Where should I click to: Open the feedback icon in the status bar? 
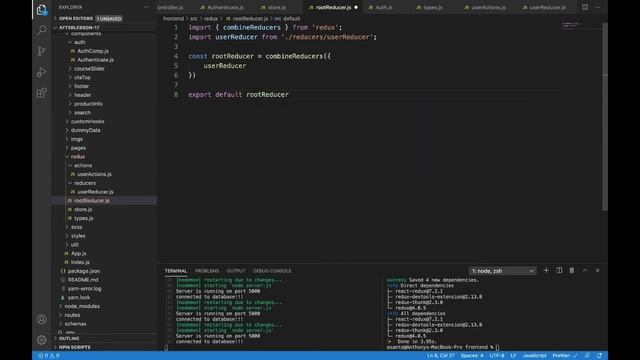[587, 356]
